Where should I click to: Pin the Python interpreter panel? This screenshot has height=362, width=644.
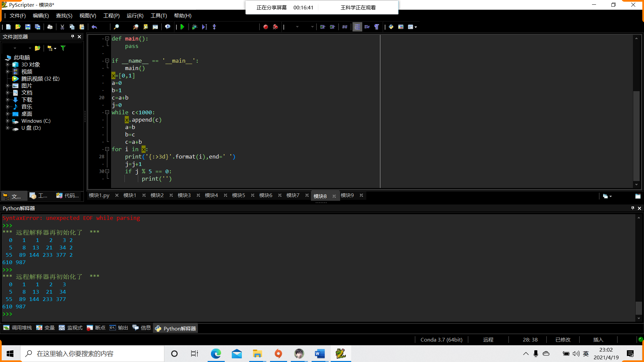[x=633, y=208]
